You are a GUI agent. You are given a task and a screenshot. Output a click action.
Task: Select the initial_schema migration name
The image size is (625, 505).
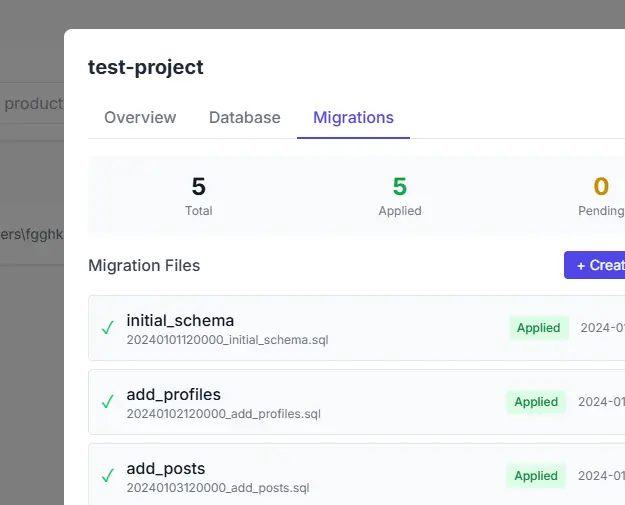point(180,320)
